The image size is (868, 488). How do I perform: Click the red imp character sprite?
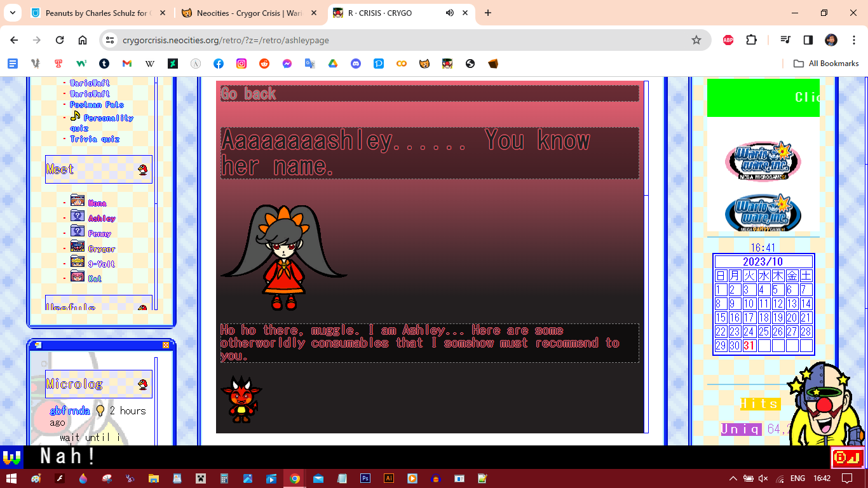(241, 399)
